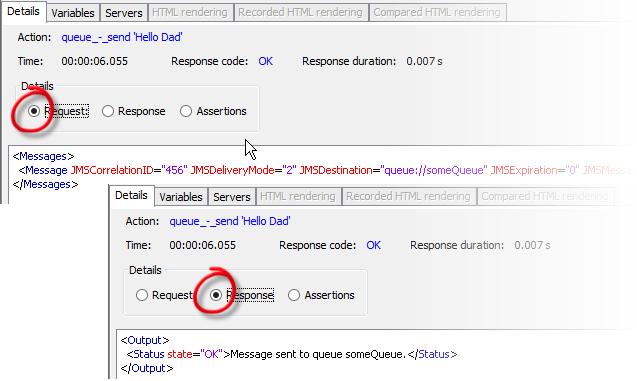This screenshot has width=637, height=381.
Task: Open lower Recorded HTML rendering tab
Action: pos(408,197)
